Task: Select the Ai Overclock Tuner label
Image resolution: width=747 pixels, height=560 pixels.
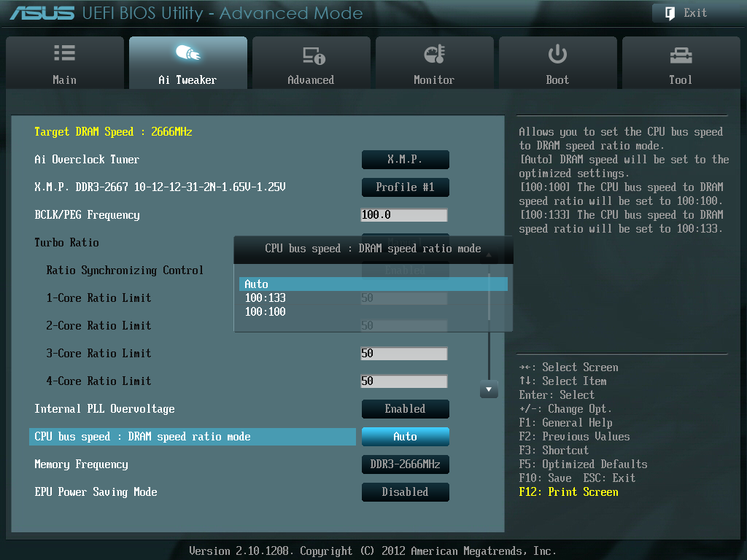Action: 87,160
